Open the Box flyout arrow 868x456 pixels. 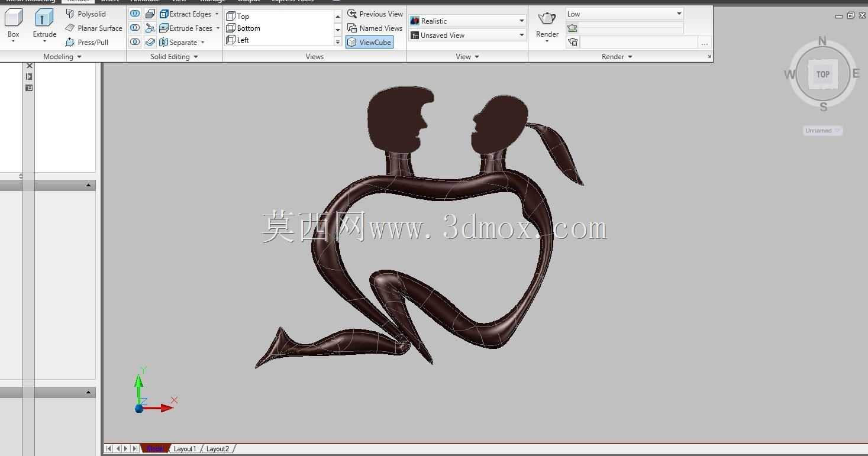pyautogui.click(x=13, y=42)
